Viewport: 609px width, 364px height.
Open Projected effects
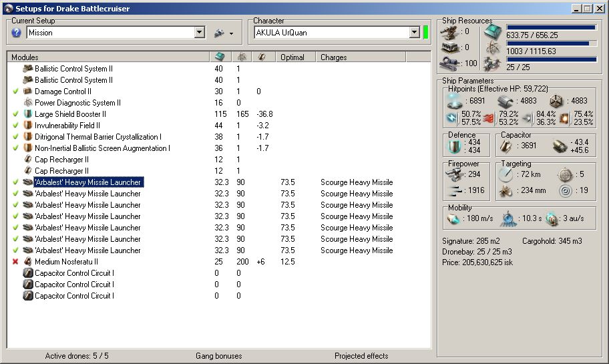click(361, 356)
